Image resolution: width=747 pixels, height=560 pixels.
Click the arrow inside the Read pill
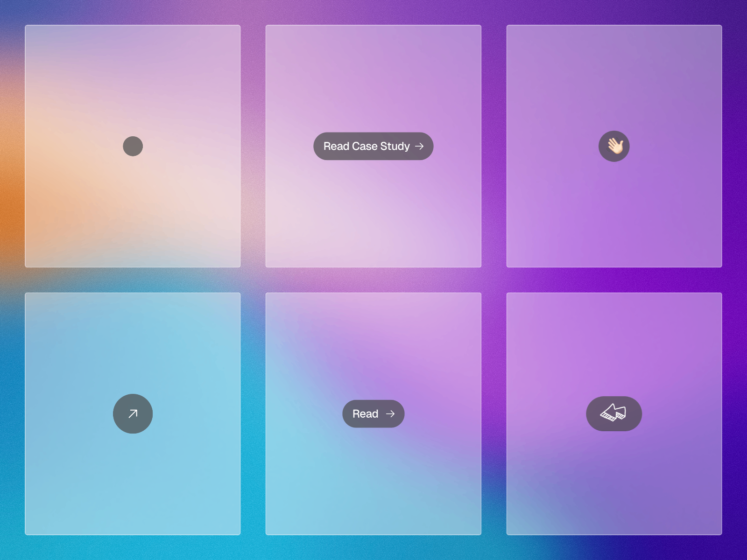[391, 413]
